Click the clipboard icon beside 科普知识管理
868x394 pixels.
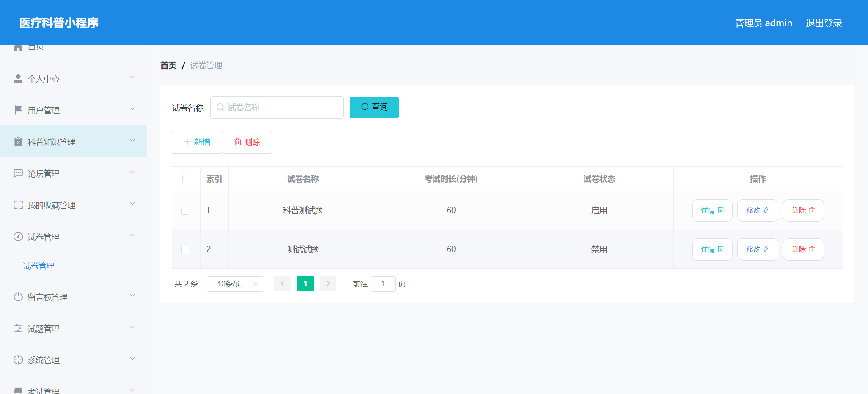coord(18,142)
